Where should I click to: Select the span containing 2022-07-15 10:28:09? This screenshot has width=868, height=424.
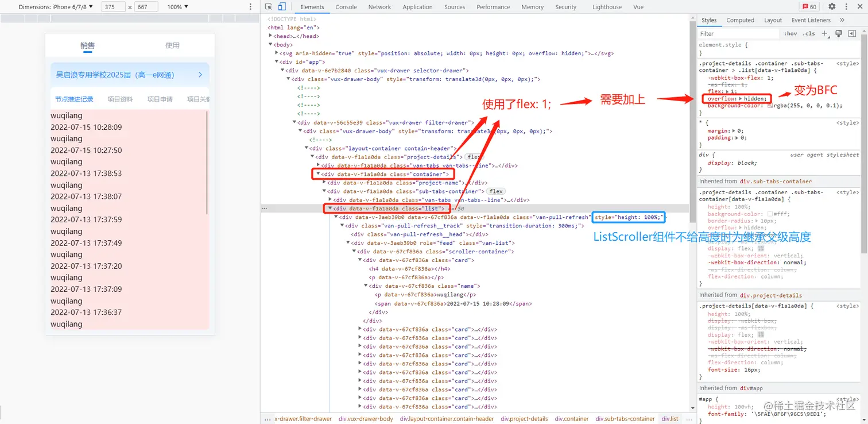(453, 303)
